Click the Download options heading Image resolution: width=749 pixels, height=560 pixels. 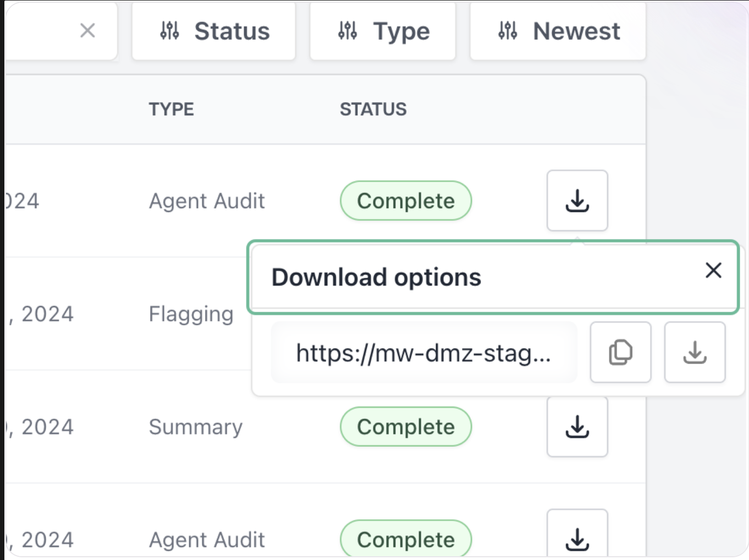[376, 277]
